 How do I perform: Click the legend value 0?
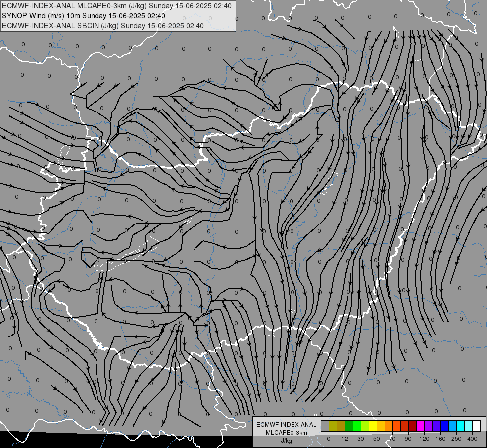pos(329,439)
